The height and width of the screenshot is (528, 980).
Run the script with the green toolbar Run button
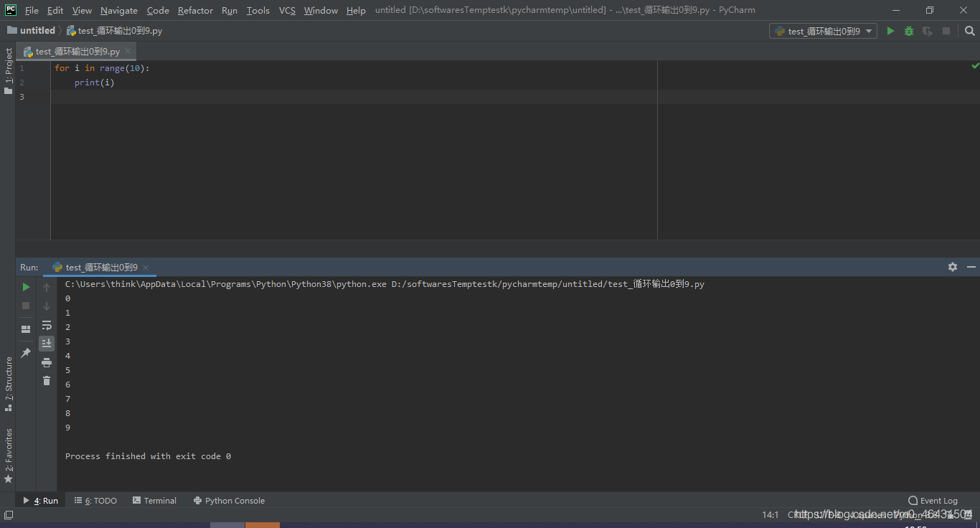pyautogui.click(x=890, y=31)
